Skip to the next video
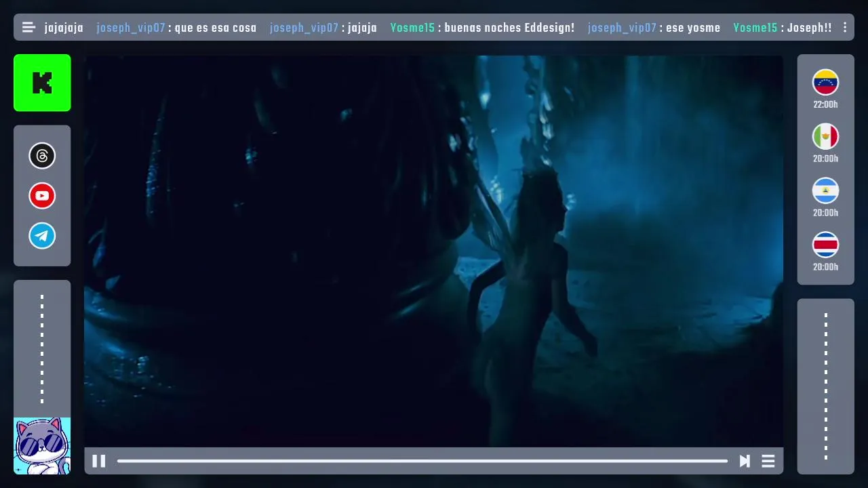This screenshot has height=488, width=868. (x=745, y=461)
